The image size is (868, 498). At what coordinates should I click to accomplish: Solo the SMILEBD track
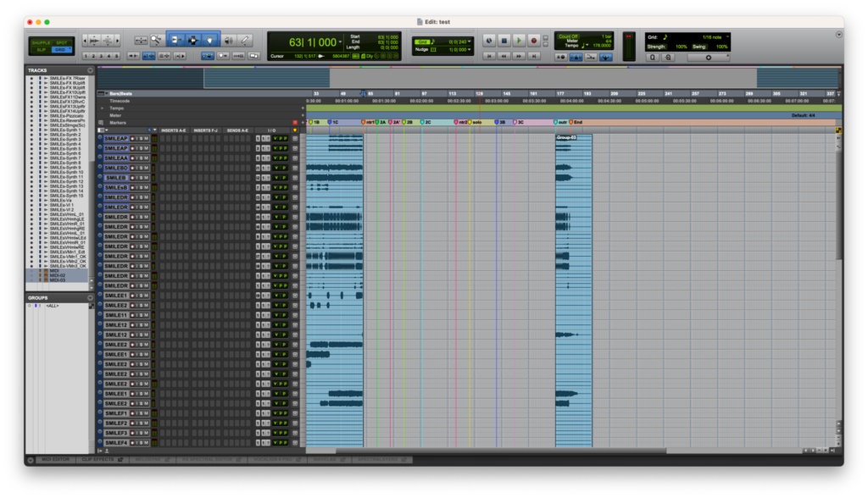pos(140,169)
